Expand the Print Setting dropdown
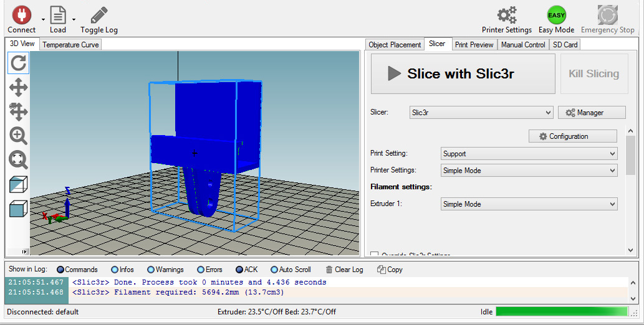The width and height of the screenshot is (644, 325). click(x=529, y=154)
